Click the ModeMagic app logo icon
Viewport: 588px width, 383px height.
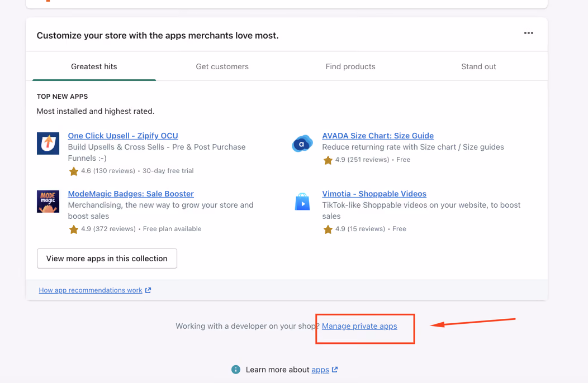coord(48,201)
